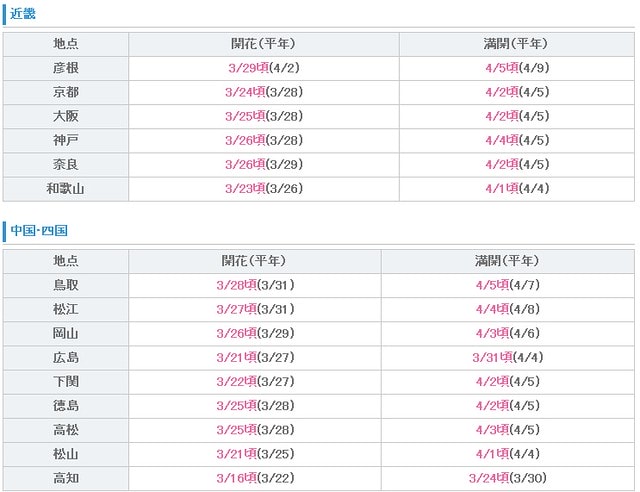Select the 鳥取 location cell
The height and width of the screenshot is (492, 640).
pos(65,285)
